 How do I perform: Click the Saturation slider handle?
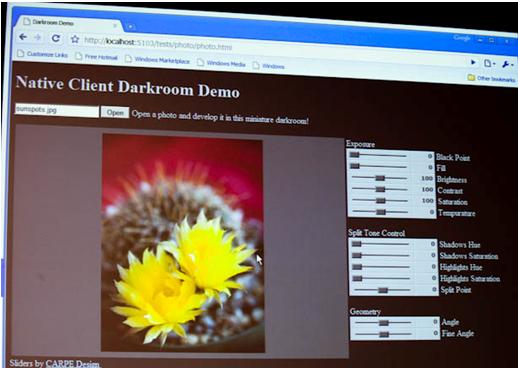(x=381, y=201)
